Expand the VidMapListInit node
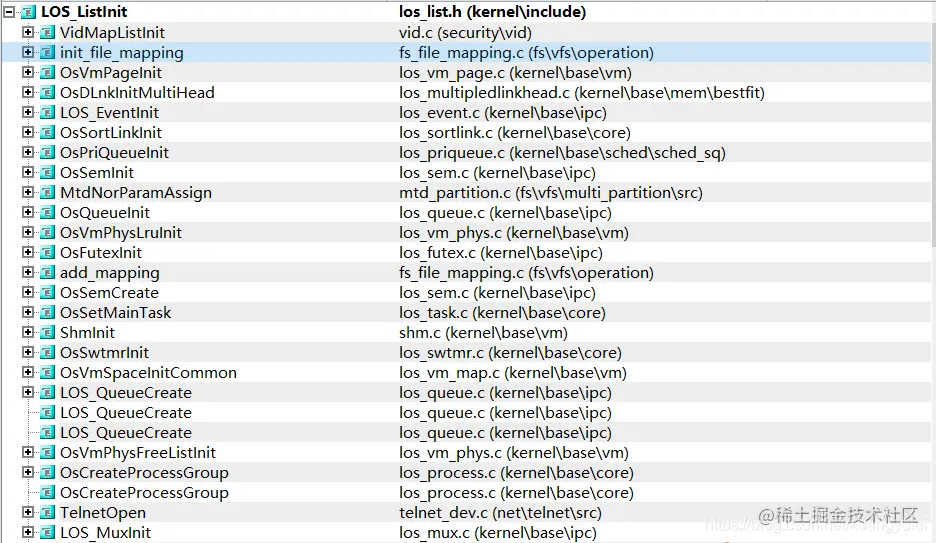 pos(27,32)
